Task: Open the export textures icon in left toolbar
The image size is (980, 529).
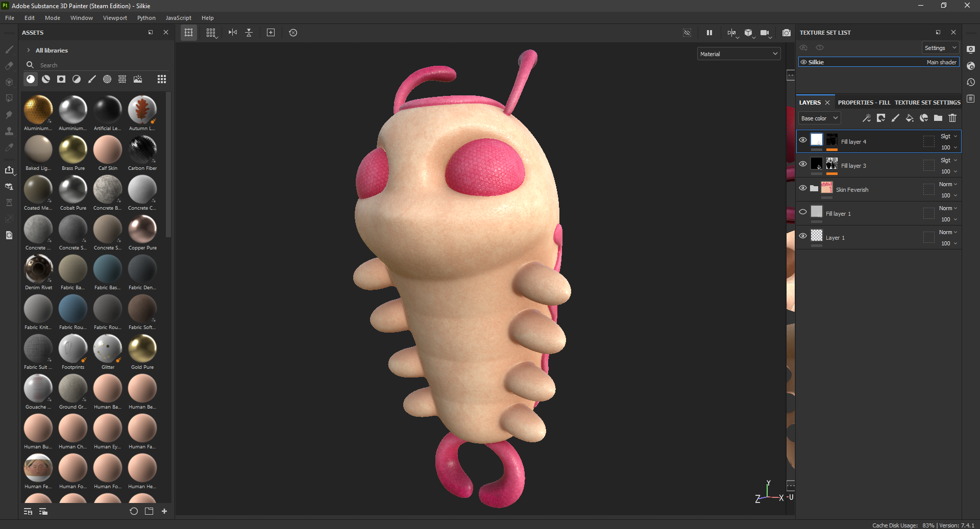Action: coord(9,170)
